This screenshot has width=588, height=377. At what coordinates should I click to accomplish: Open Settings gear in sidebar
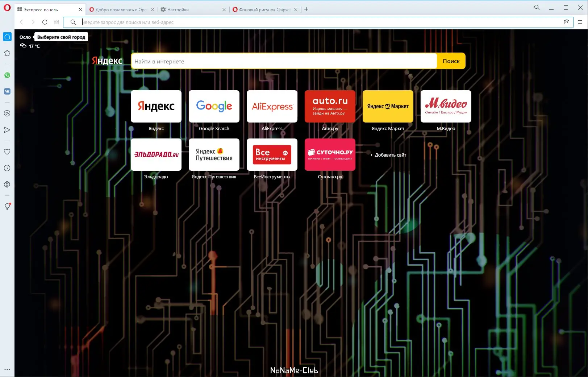coord(7,185)
